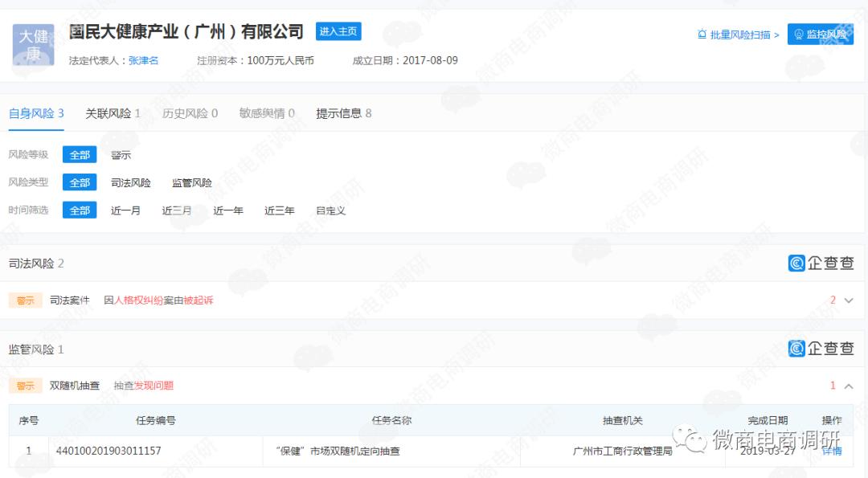Choose 自定义 time range filter
The image size is (868, 478).
coord(331,210)
